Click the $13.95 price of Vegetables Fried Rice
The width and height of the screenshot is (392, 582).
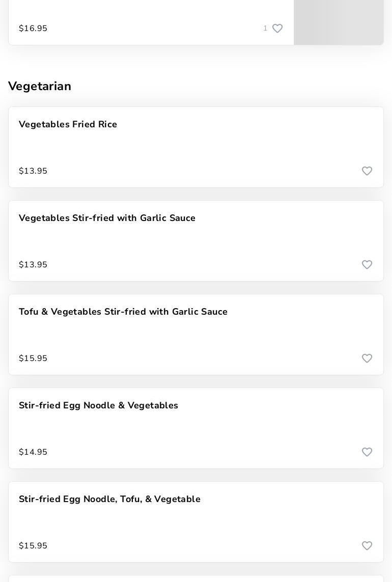[x=33, y=171]
